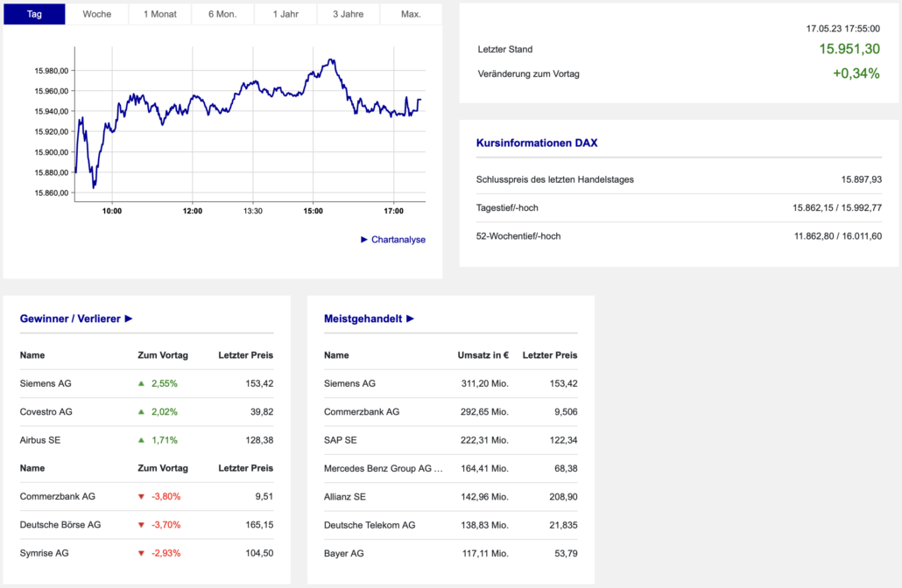Click the +0,34% Veränderung zum Vortag value

(856, 73)
